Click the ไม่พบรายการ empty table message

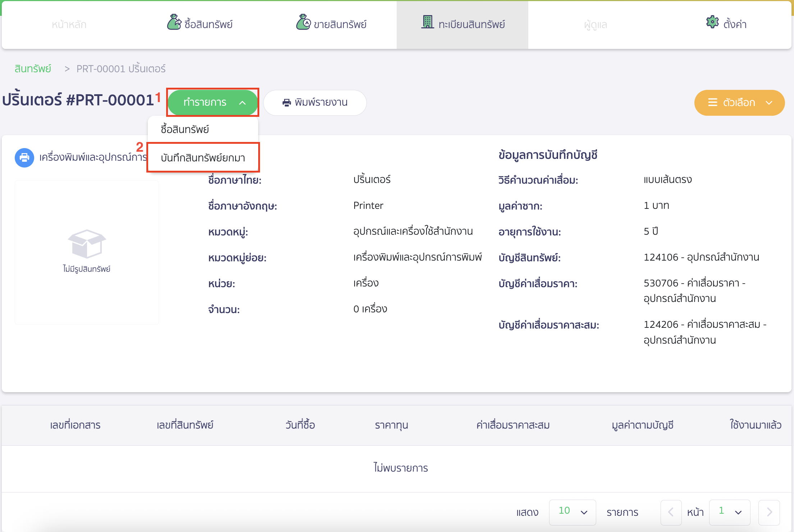point(401,468)
